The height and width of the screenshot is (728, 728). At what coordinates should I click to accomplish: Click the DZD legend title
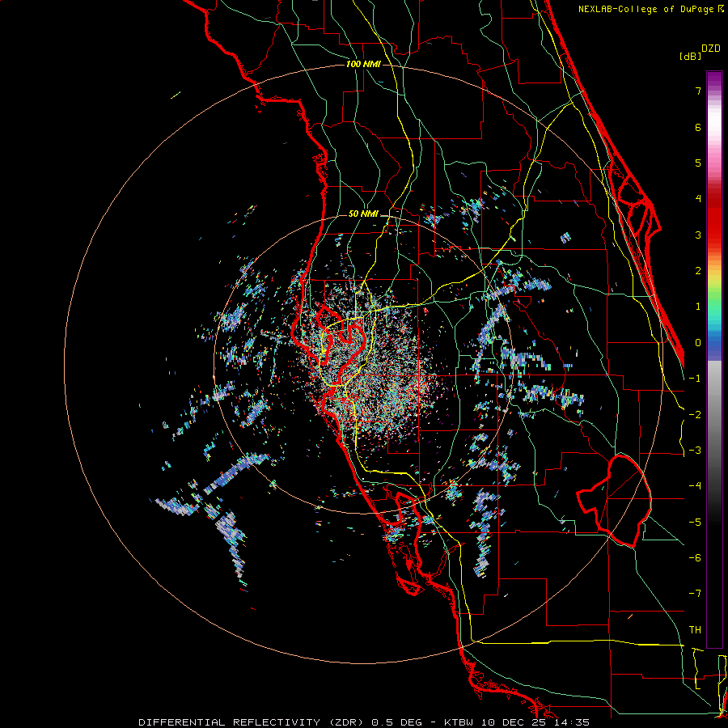pos(711,49)
